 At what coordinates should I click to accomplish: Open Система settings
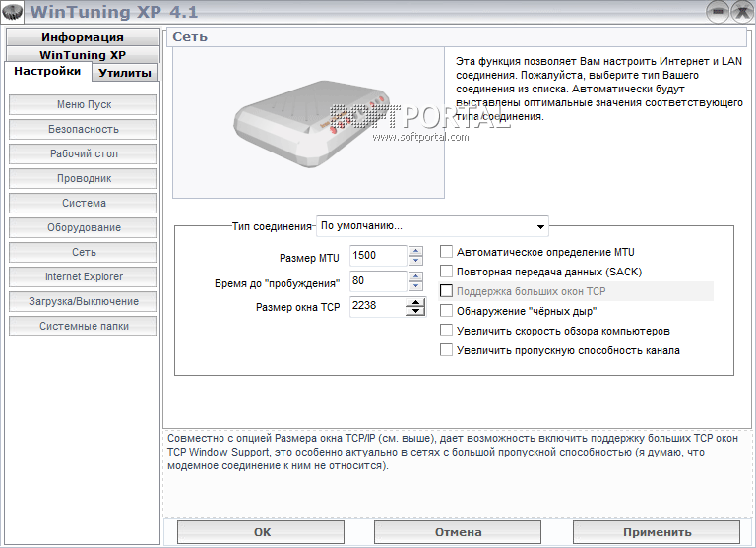click(x=83, y=203)
